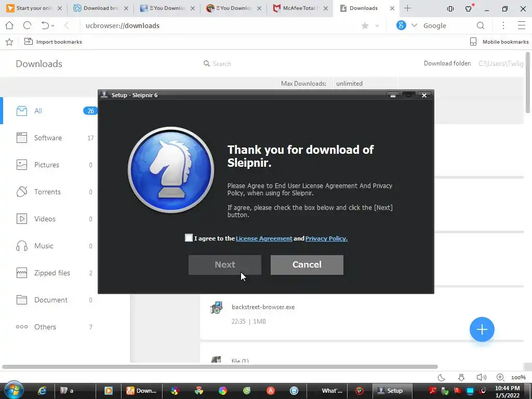
Task: Open the three-dot vertical menu
Action: click(503, 25)
